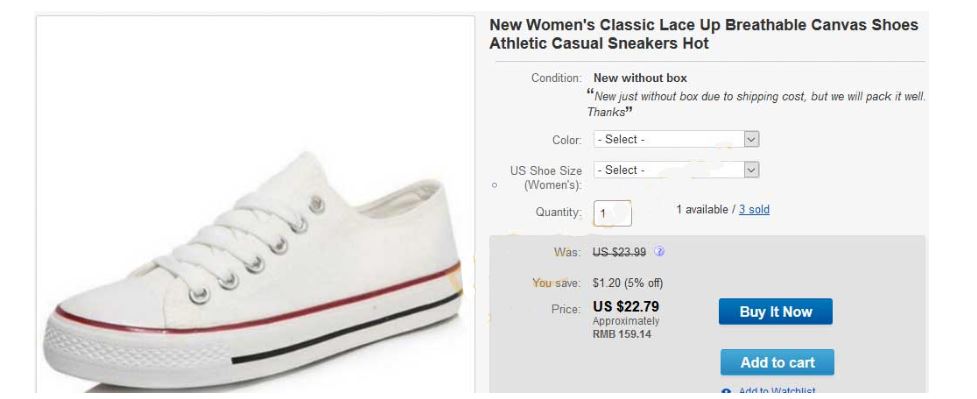
Task: Open the Color select dropdown
Action: (x=676, y=139)
